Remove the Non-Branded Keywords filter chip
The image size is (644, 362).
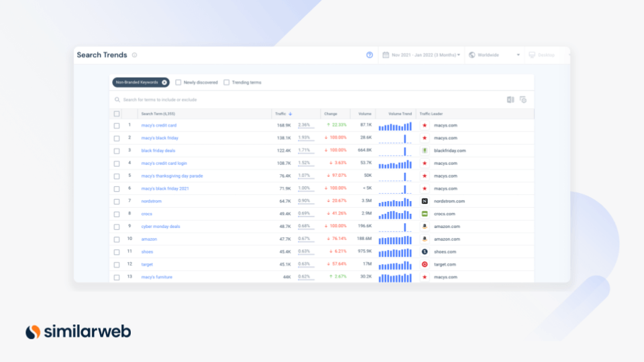(x=164, y=82)
